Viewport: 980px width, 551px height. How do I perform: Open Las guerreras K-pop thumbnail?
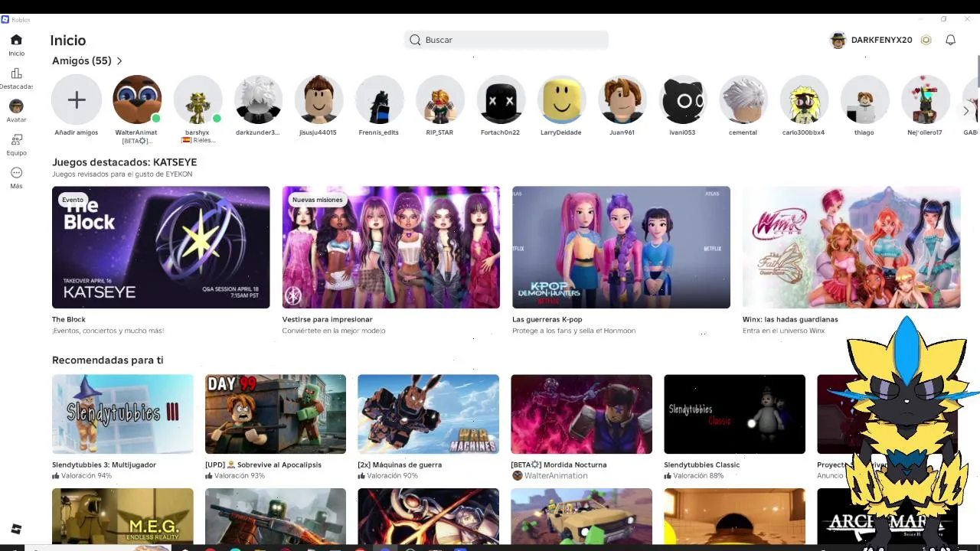click(x=621, y=247)
